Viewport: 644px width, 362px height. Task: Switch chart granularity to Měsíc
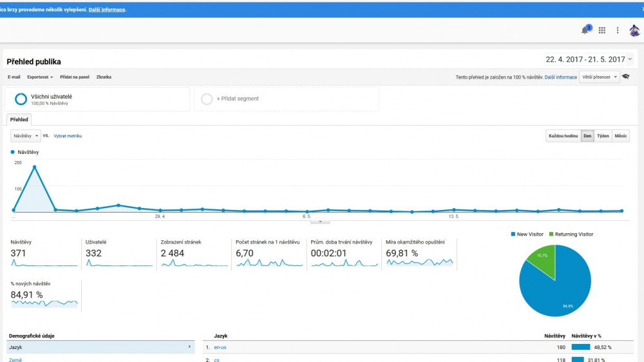tap(621, 136)
